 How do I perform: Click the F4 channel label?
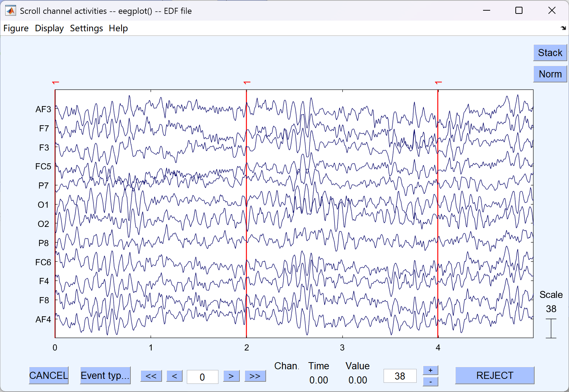44,281
